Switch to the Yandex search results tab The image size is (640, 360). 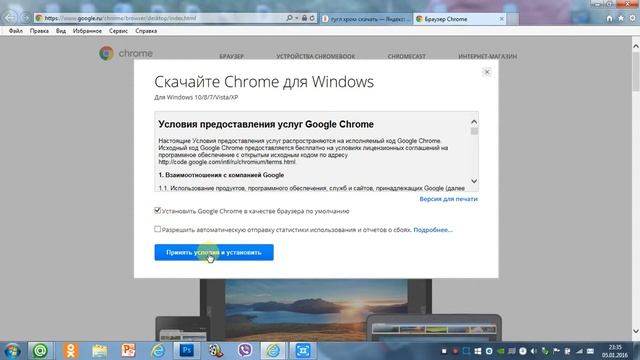[366, 19]
